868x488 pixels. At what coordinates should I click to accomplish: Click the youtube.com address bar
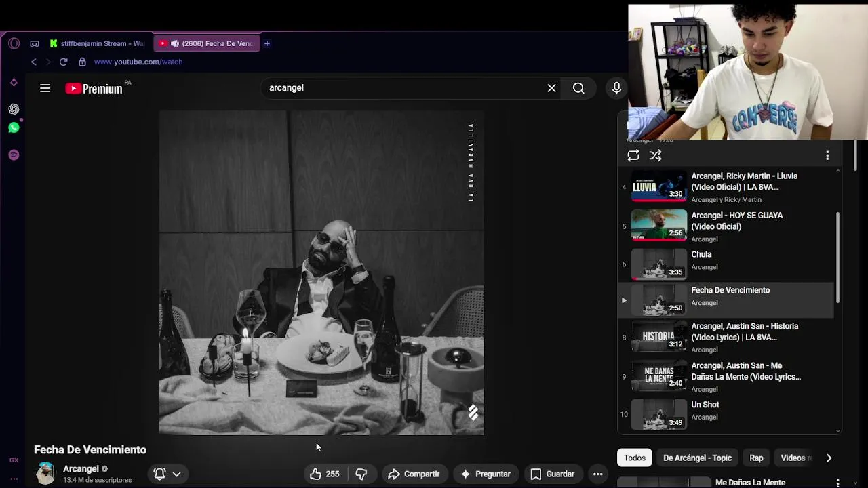[138, 62]
